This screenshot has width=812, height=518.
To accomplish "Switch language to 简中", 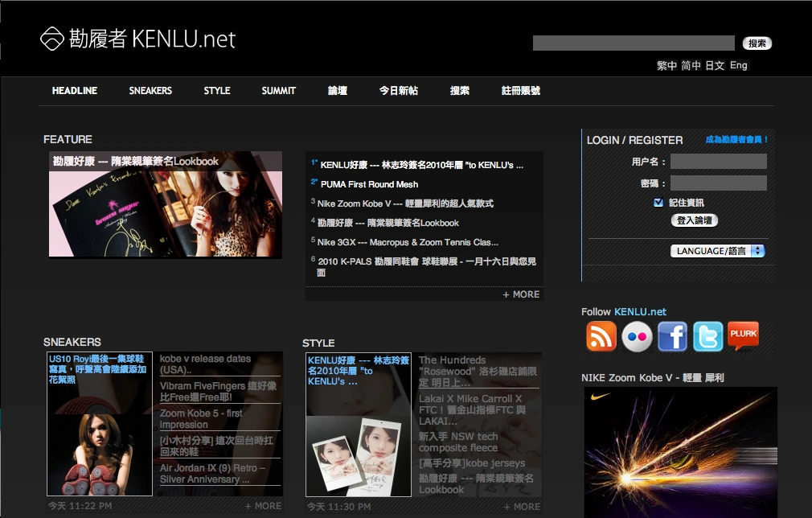I will pyautogui.click(x=691, y=65).
